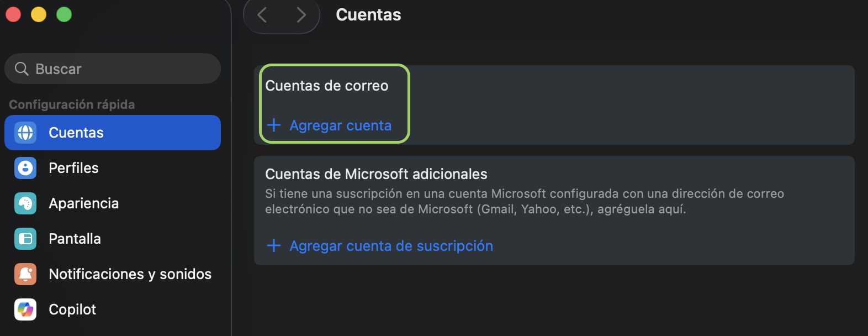Click the Notificaciones y sonidos bell icon
Viewport: 868px width, 336px height.
pos(25,274)
